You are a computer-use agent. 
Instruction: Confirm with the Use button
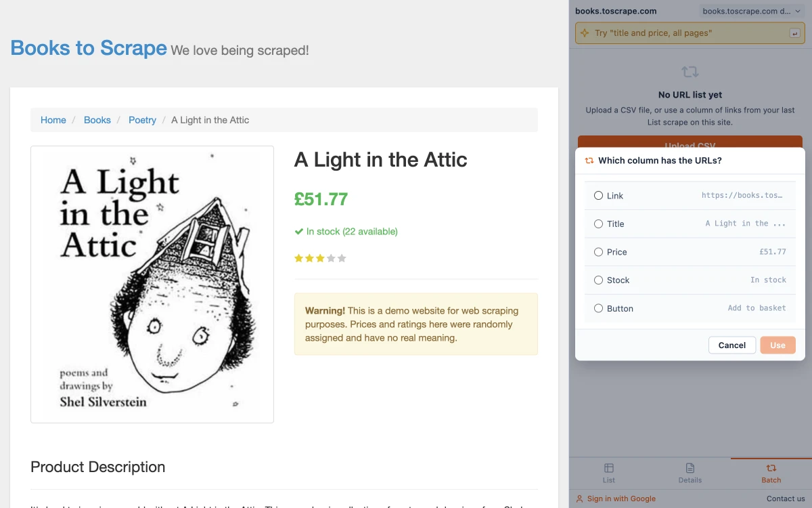777,345
